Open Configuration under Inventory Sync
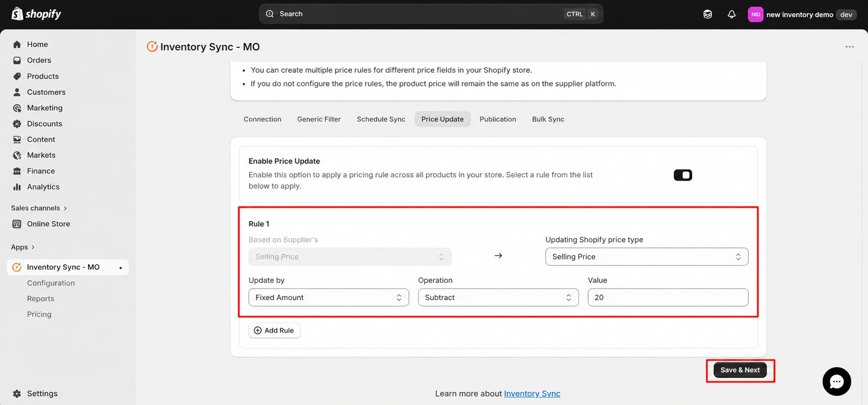This screenshot has width=868, height=405. (51, 283)
